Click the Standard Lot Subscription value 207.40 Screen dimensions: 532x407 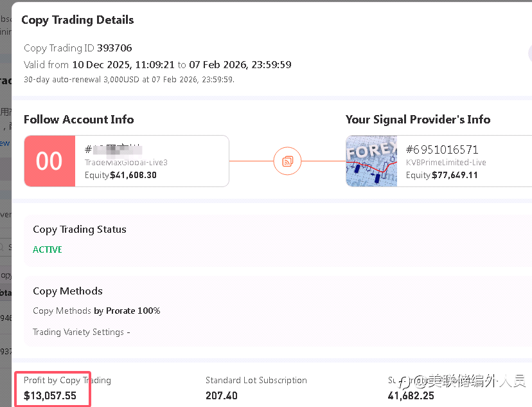[x=221, y=395]
